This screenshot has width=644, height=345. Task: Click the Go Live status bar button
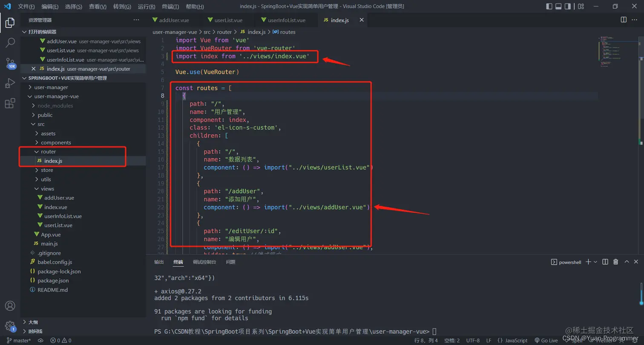coord(546,340)
